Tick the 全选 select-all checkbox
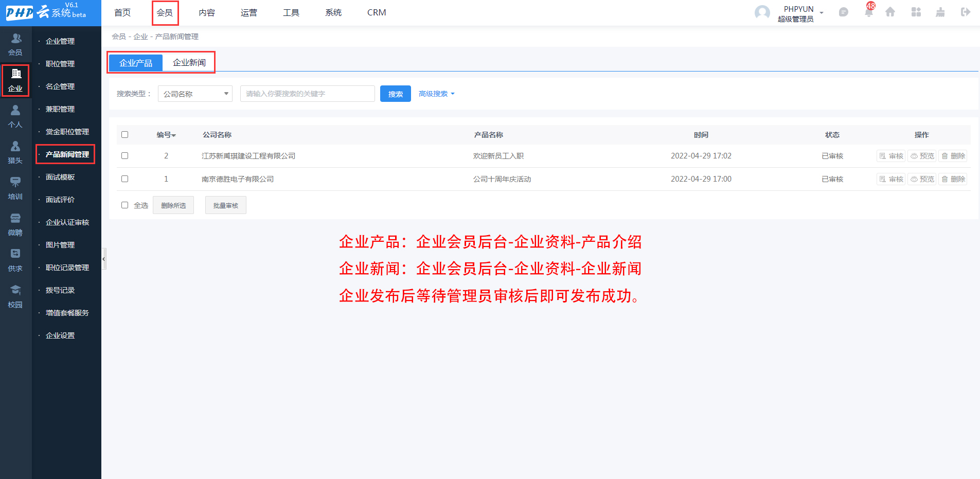 pyautogui.click(x=124, y=205)
